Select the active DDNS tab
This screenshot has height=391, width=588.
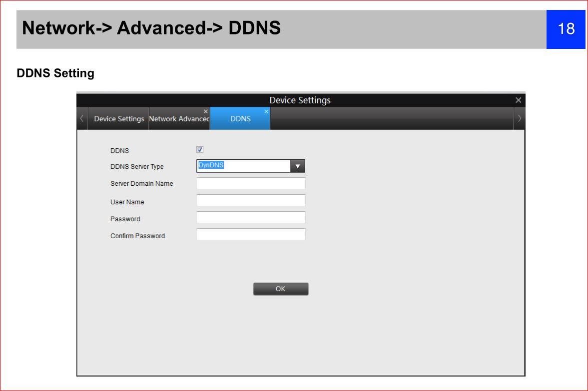240,119
